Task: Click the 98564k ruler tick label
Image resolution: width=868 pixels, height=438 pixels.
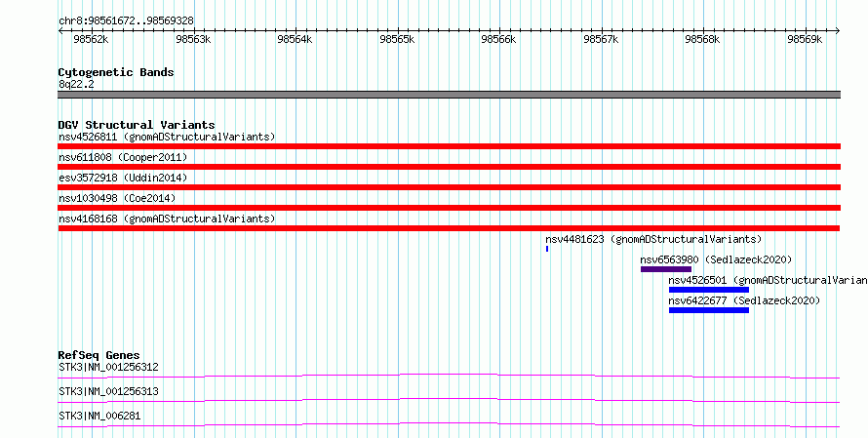Action: coord(296,39)
